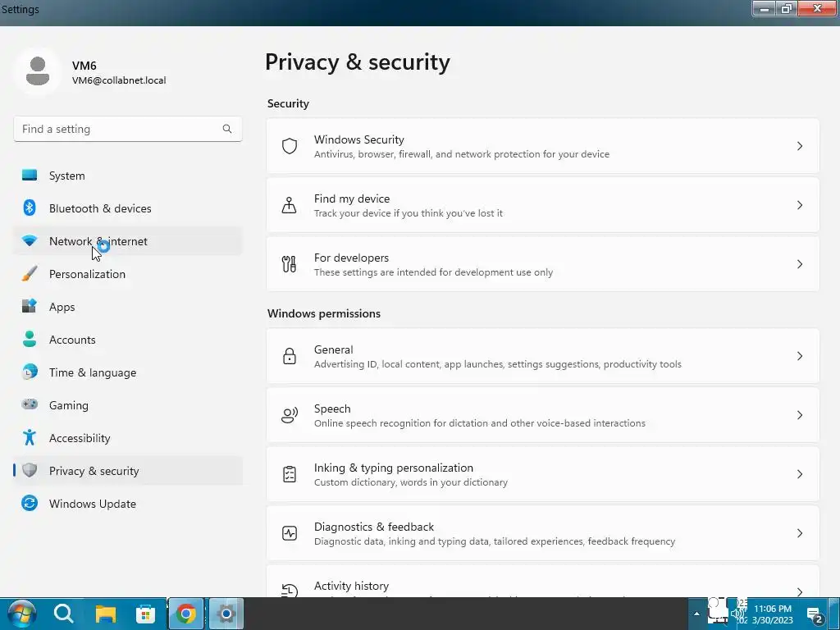Click the System monitor icon in sidebar
This screenshot has width=840, height=630.
(x=30, y=176)
